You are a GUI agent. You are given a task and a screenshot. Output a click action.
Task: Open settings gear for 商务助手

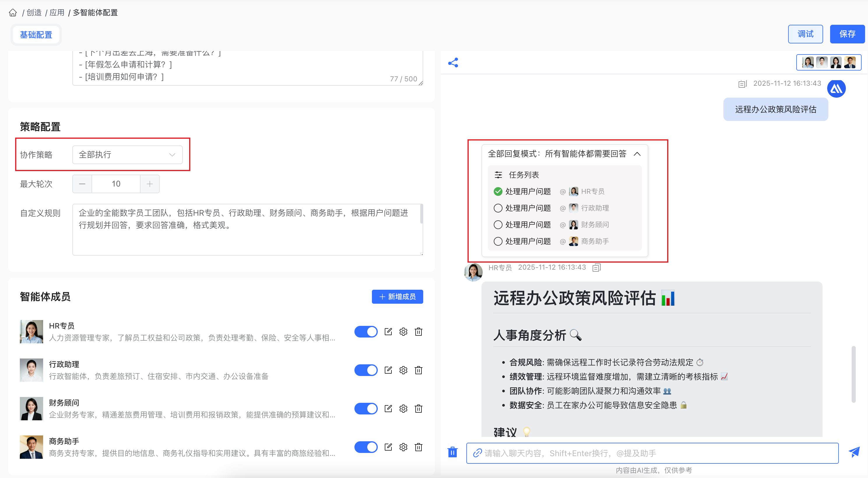click(403, 447)
